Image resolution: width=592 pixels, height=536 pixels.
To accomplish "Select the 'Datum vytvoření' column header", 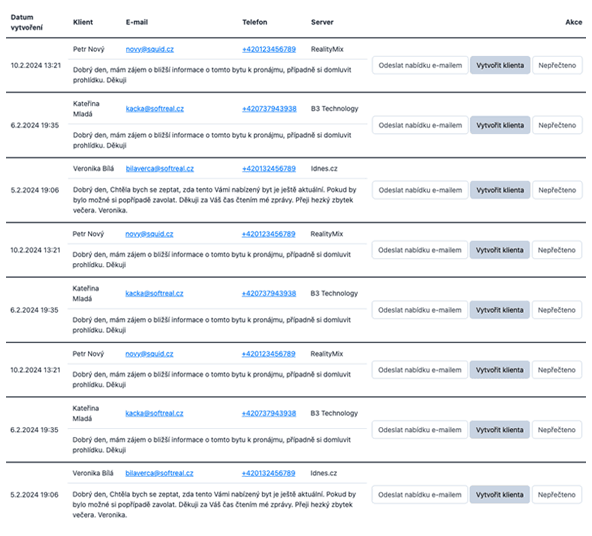I will point(26,22).
